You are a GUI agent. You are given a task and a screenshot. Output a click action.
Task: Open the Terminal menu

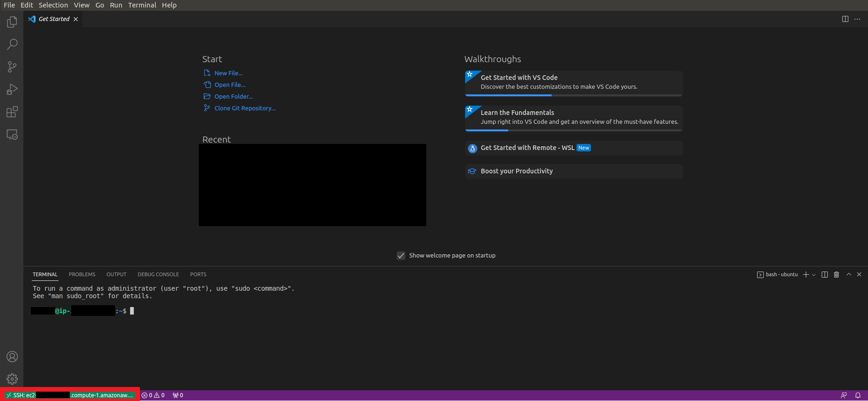click(142, 5)
